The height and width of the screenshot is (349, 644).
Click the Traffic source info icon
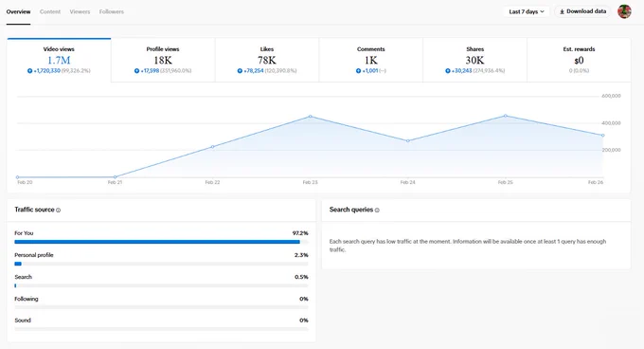pyautogui.click(x=59, y=210)
